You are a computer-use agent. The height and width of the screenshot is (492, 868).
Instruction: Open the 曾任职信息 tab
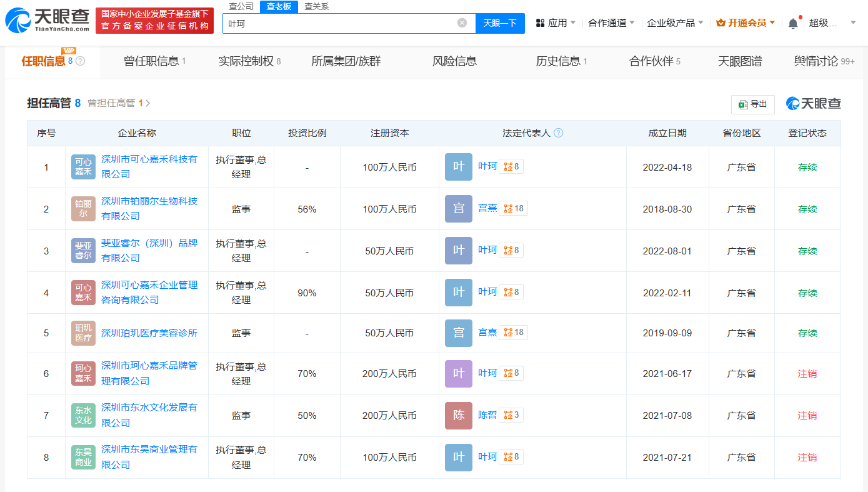[154, 61]
